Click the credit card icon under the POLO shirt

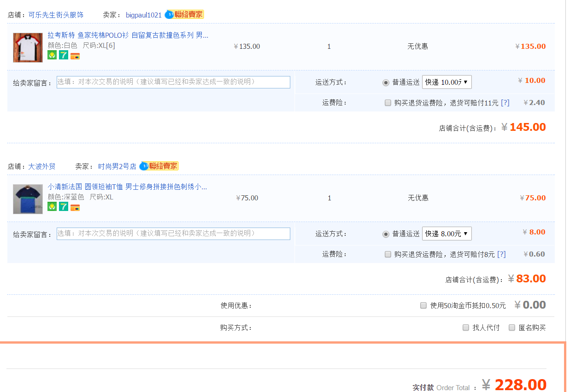[x=75, y=56]
